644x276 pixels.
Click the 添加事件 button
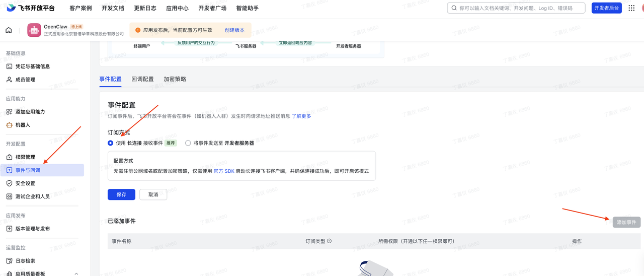click(x=626, y=222)
